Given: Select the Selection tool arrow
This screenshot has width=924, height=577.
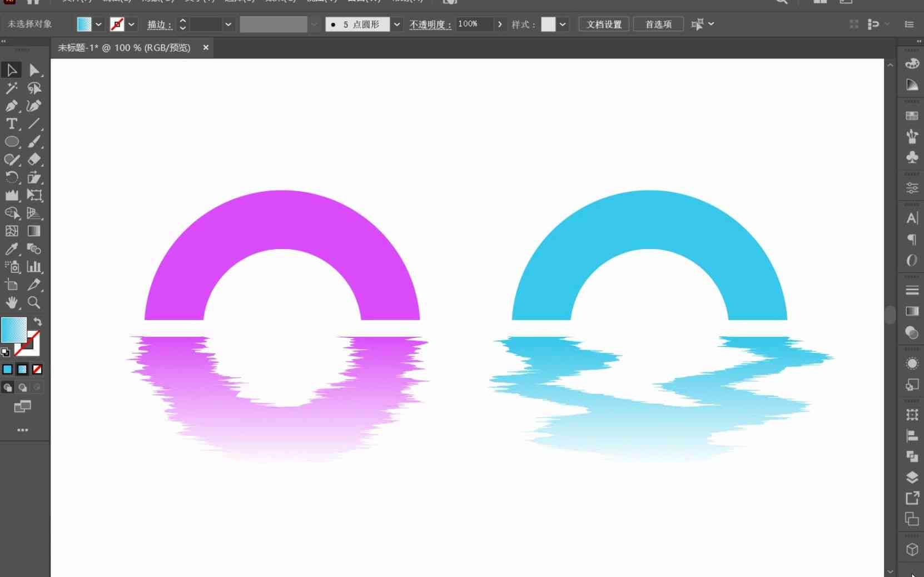Looking at the screenshot, I should (x=12, y=70).
